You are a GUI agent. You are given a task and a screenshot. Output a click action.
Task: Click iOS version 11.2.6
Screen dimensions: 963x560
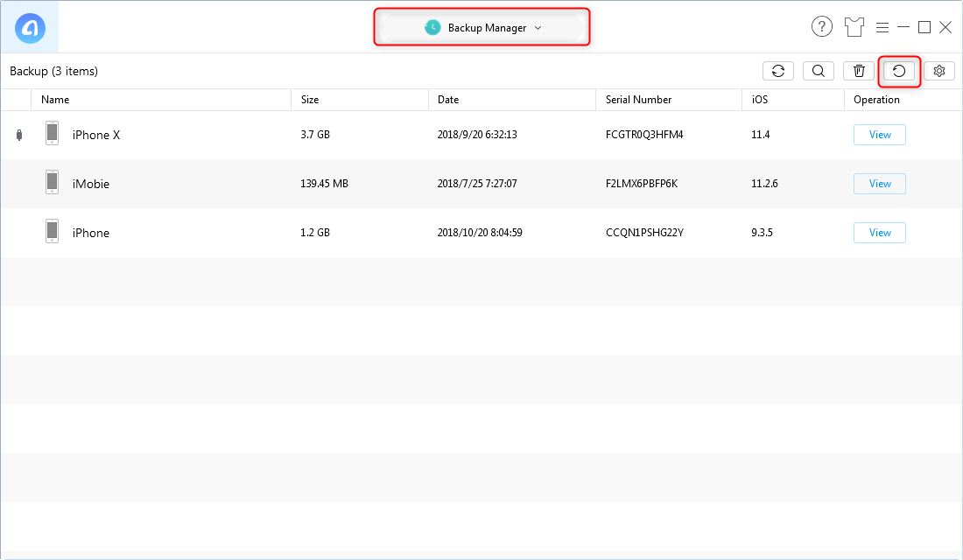click(764, 184)
